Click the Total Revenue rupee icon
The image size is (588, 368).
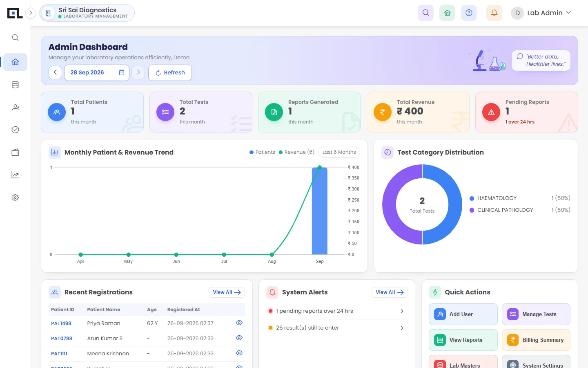(383, 112)
